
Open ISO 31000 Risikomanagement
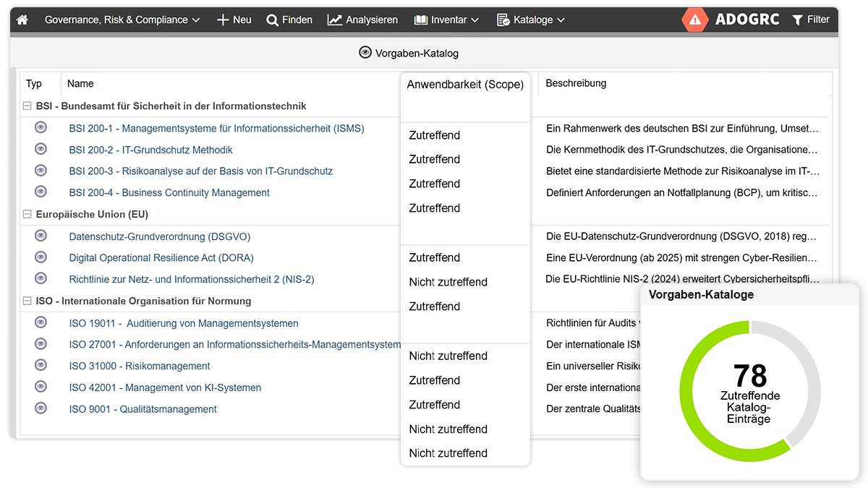click(140, 367)
